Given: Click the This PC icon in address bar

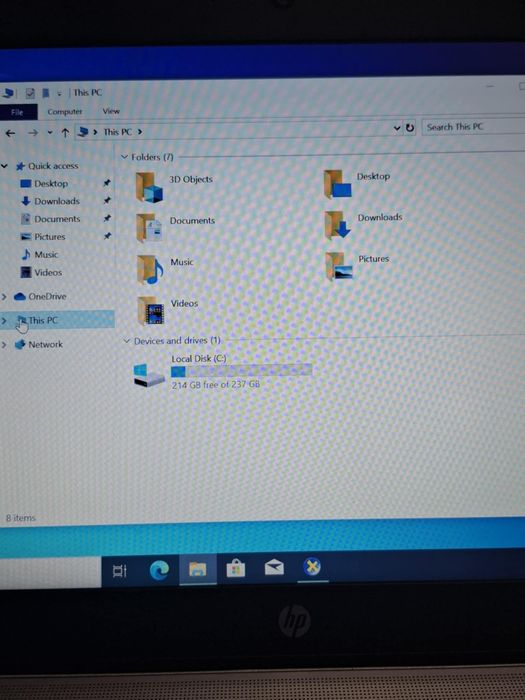Looking at the screenshot, I should [83, 132].
